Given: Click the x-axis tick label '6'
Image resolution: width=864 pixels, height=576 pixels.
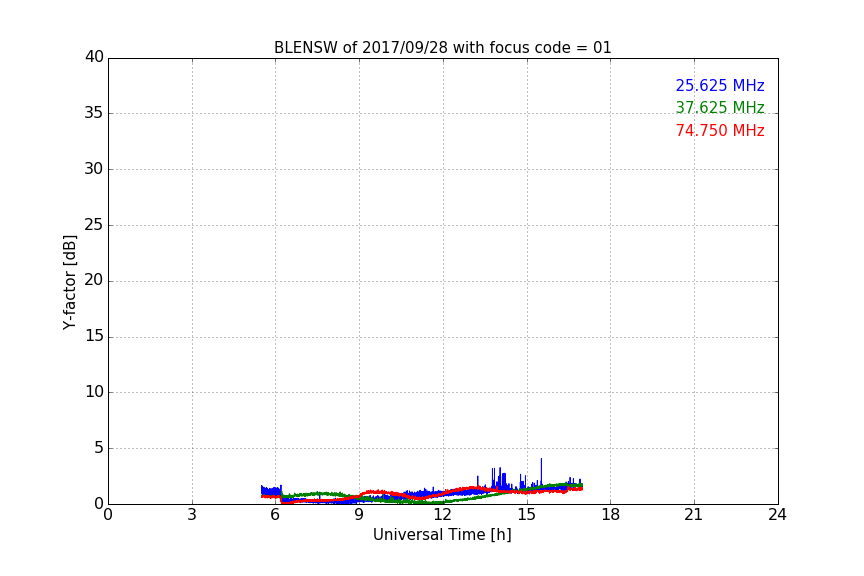Looking at the screenshot, I should (x=275, y=515).
